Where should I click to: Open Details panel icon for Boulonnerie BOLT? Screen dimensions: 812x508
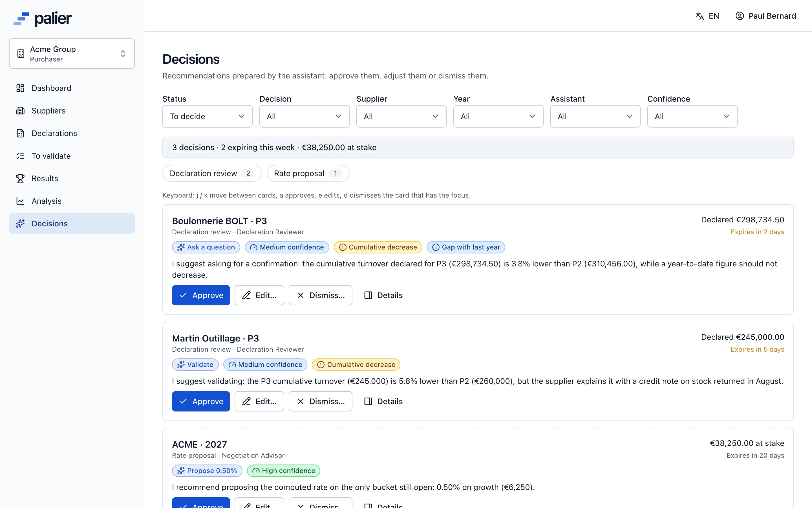click(368, 295)
